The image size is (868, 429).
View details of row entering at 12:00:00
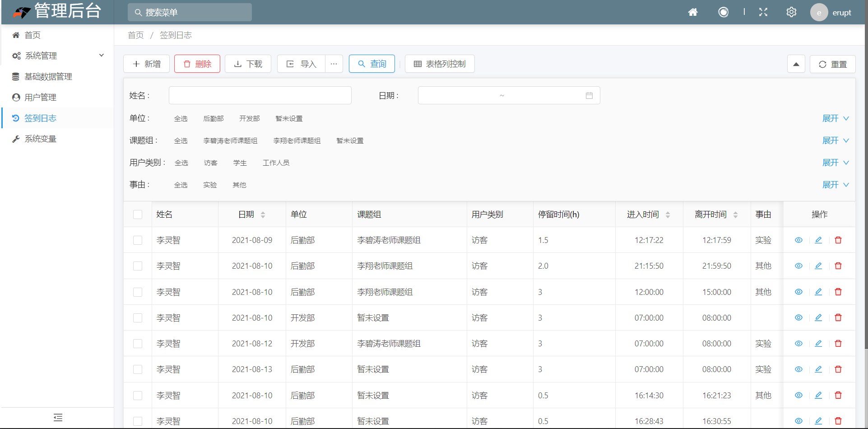[x=798, y=292]
